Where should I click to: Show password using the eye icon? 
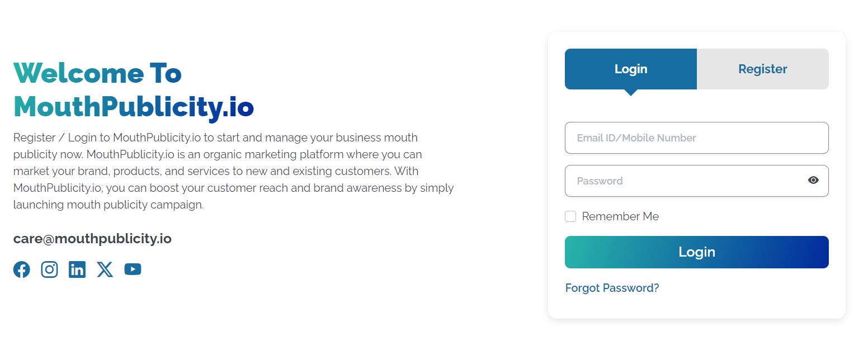click(813, 180)
